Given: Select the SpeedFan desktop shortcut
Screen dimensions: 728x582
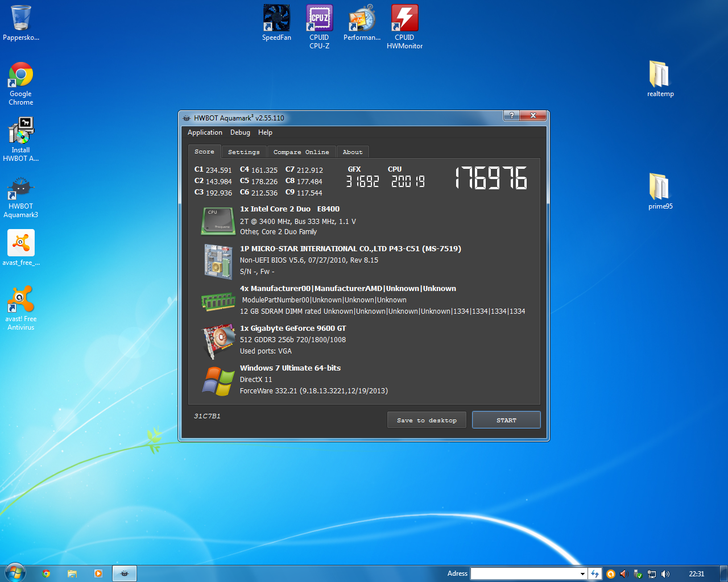Looking at the screenshot, I should tap(276, 23).
